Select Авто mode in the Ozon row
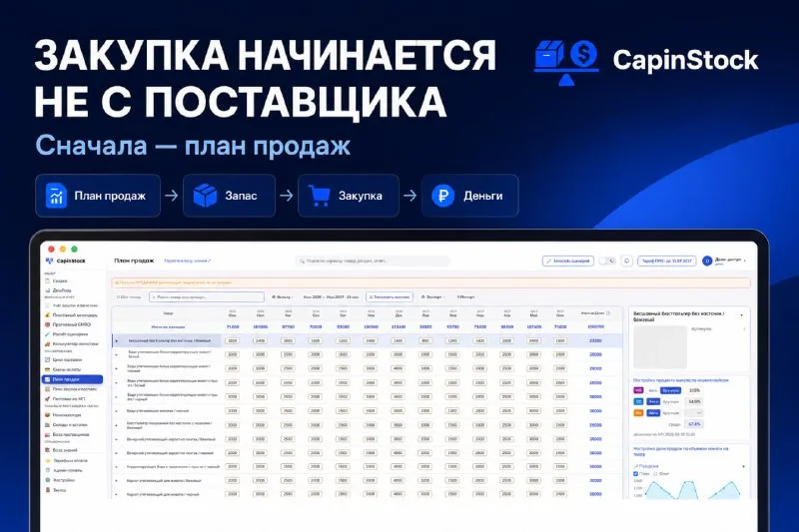The height and width of the screenshot is (532, 799). 653,401
